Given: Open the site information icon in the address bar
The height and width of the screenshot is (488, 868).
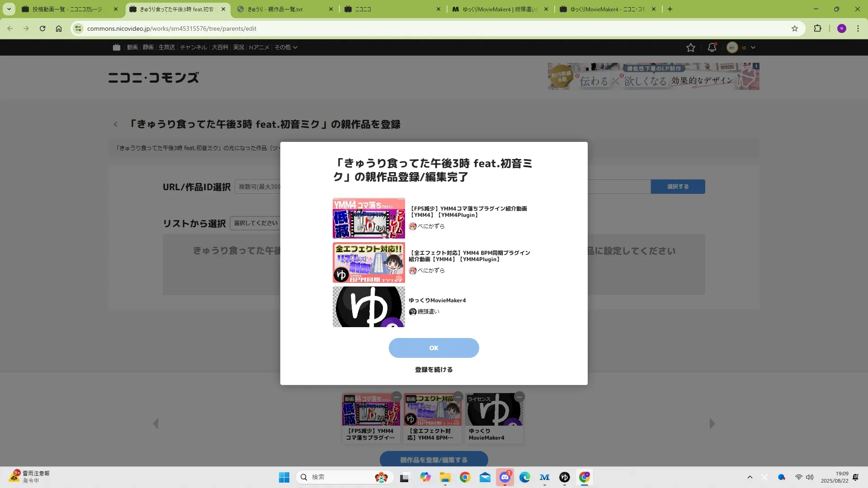Looking at the screenshot, I should (78, 28).
